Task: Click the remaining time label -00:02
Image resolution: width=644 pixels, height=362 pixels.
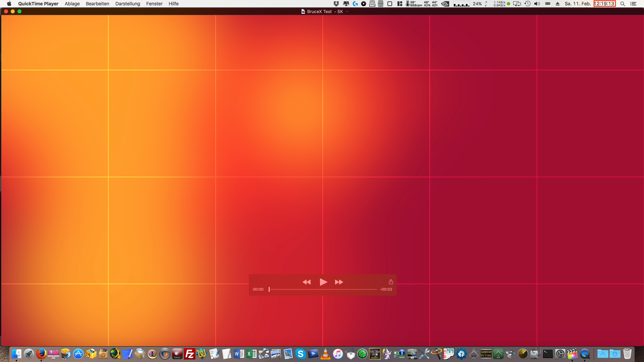Action: tap(386, 289)
